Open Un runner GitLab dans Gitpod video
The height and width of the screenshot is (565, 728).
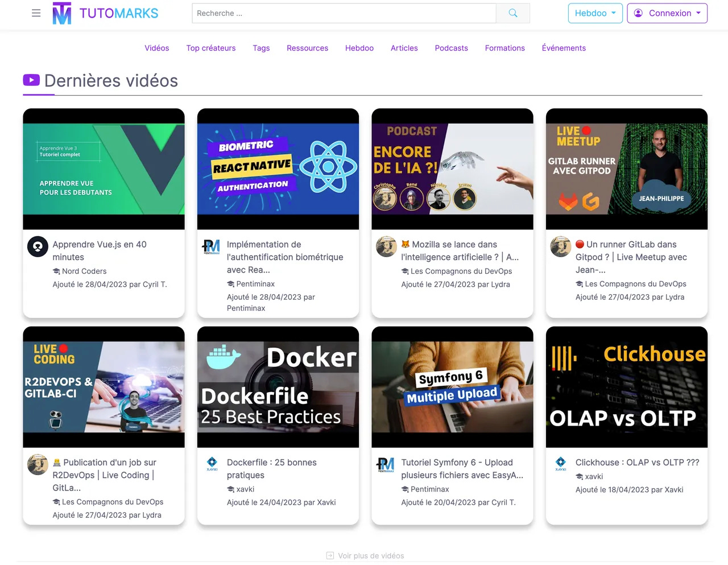click(631, 257)
